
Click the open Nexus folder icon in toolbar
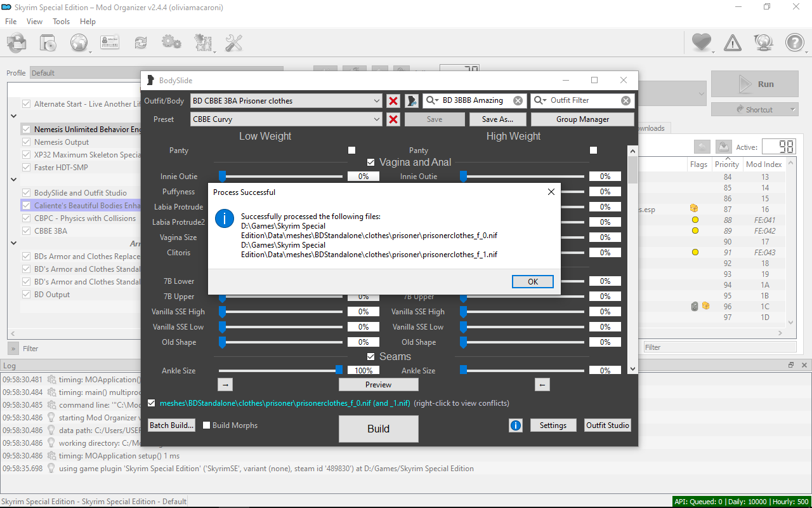[x=48, y=43]
